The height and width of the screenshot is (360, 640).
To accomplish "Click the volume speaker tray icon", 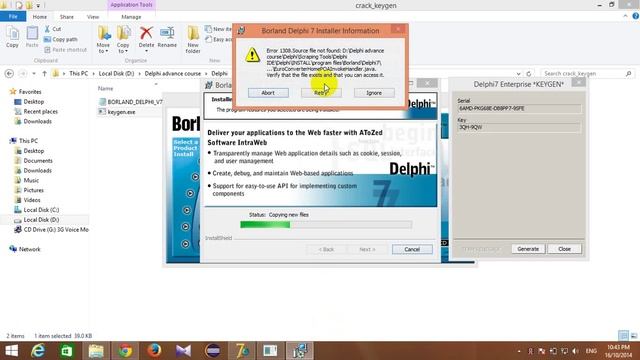I will click(576, 351).
